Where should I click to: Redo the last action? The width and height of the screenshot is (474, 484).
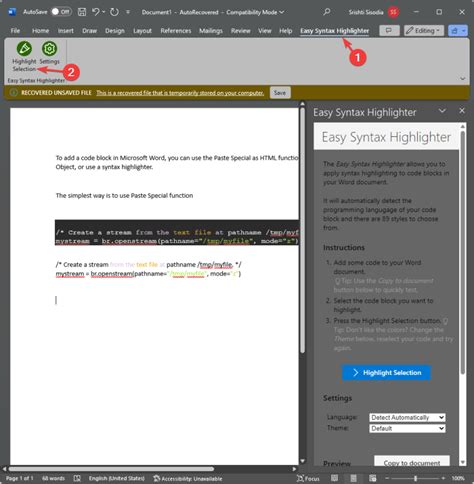pyautogui.click(x=114, y=12)
